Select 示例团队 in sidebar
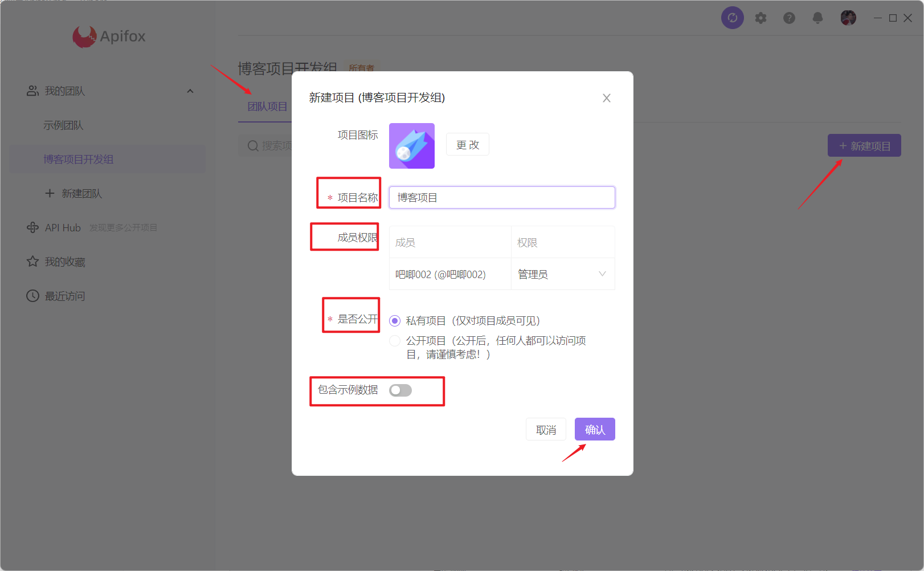Screen dimensions: 924x571 click(x=63, y=125)
